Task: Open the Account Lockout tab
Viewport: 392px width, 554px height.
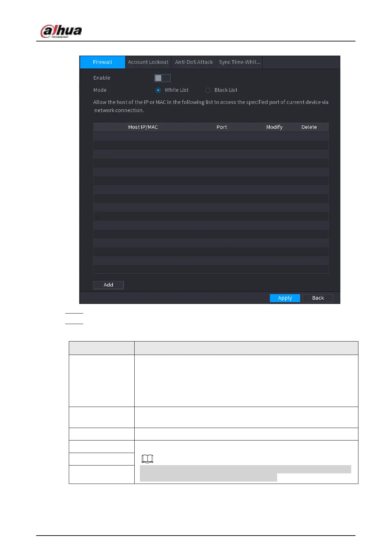Action: (x=148, y=62)
